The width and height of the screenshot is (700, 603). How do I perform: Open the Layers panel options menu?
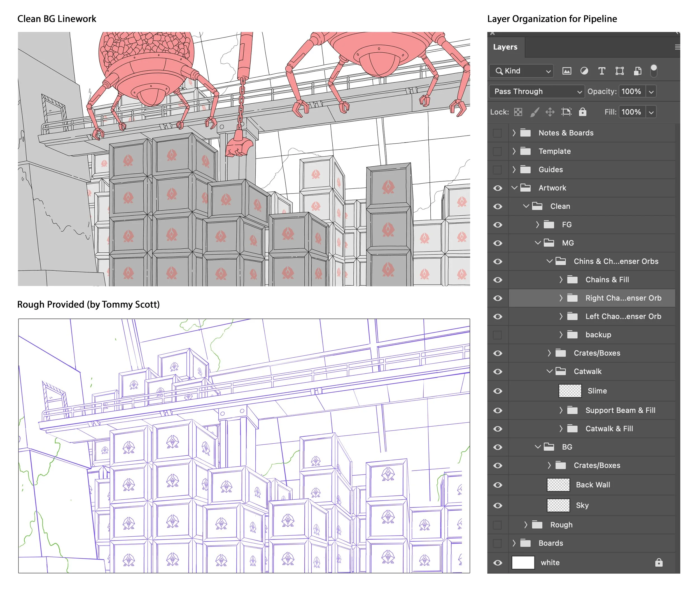pyautogui.click(x=677, y=47)
